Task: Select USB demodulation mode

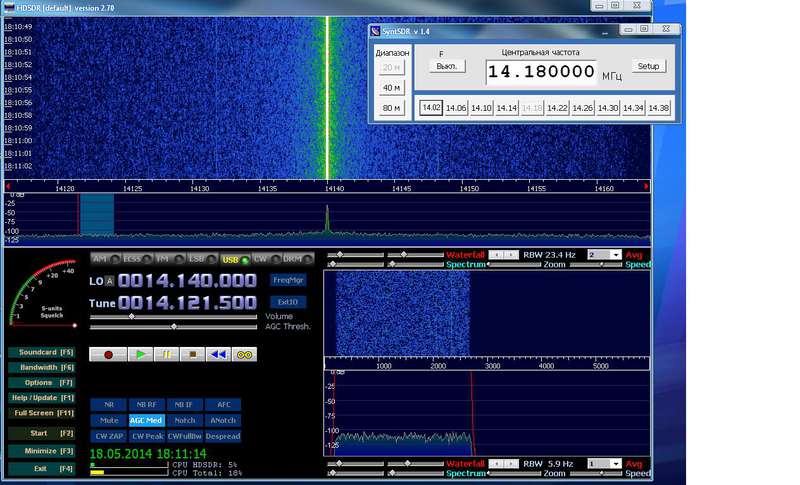Action: pos(235,260)
